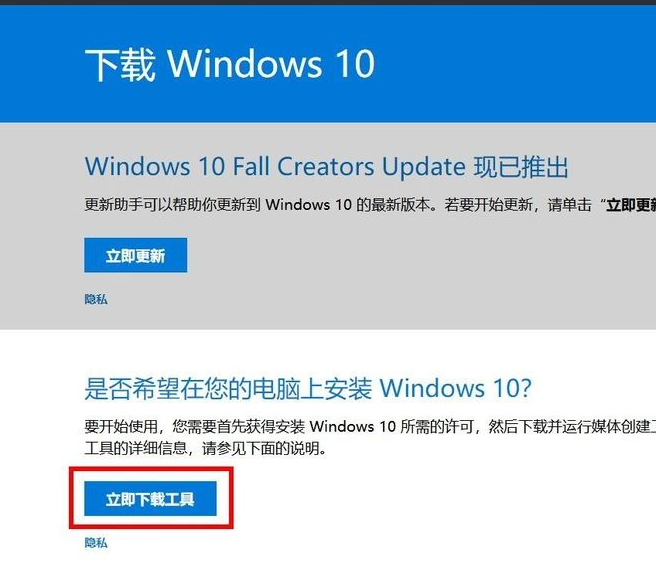656x582 pixels.
Task: Click the word Windows in 下载 Windows 10 title
Action: (x=245, y=64)
